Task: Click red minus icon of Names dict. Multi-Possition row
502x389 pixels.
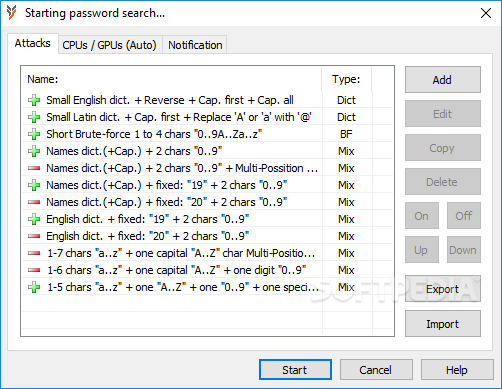Action: click(34, 168)
